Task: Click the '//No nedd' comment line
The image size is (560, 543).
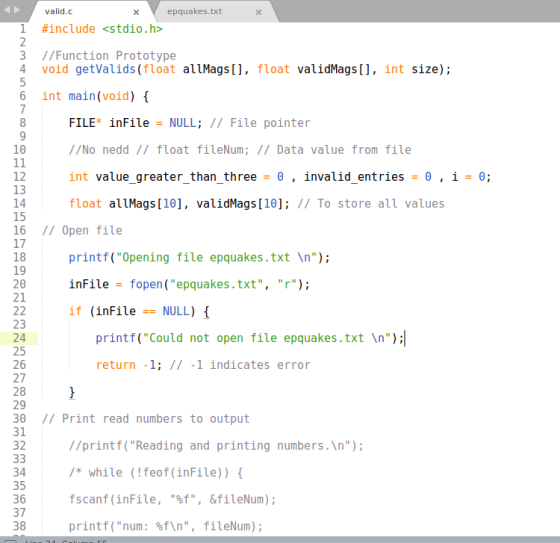Action: click(240, 150)
